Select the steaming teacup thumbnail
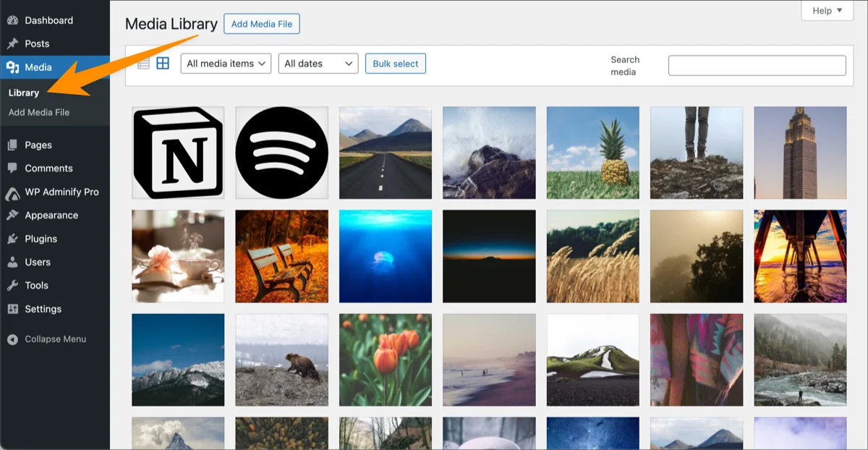This screenshot has height=450, width=868. (x=178, y=256)
